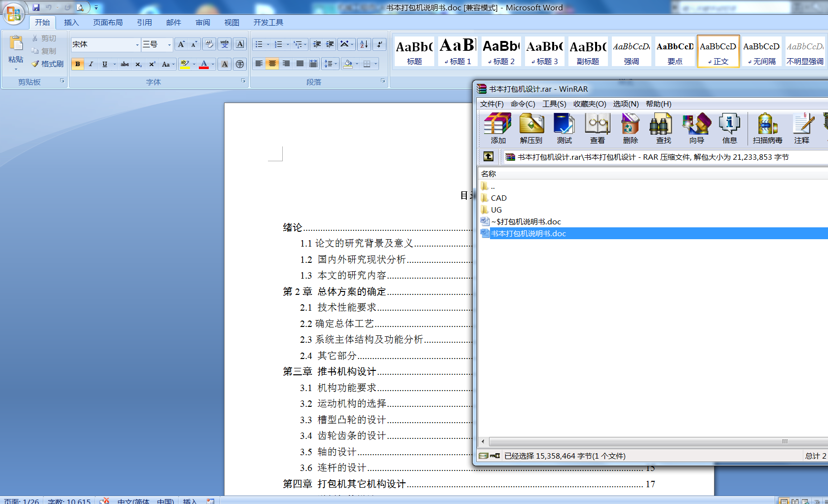Open the Change Case (Aa) dropdown
Screen dimensions: 828x504
[168, 64]
